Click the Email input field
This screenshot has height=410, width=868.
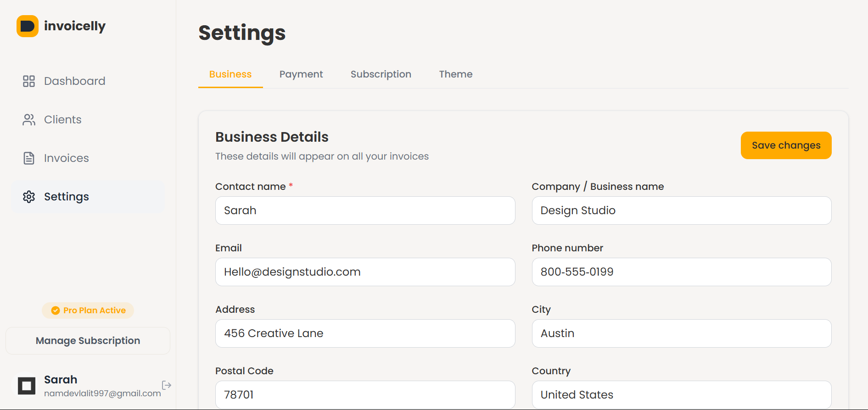click(365, 272)
